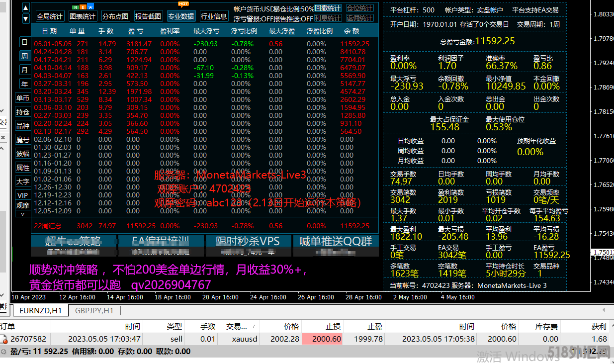Select the 04.24-04.28 weekly row
614x364 pixels.
click(x=205, y=52)
